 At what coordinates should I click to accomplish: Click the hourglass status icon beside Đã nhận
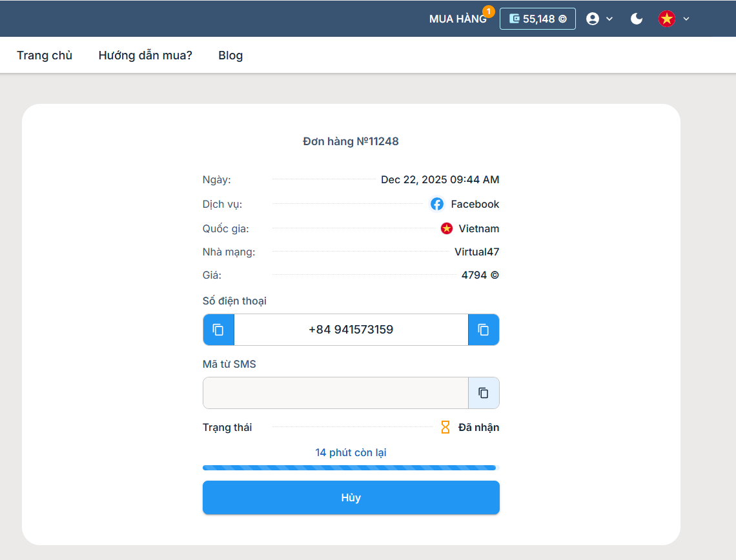tap(445, 427)
